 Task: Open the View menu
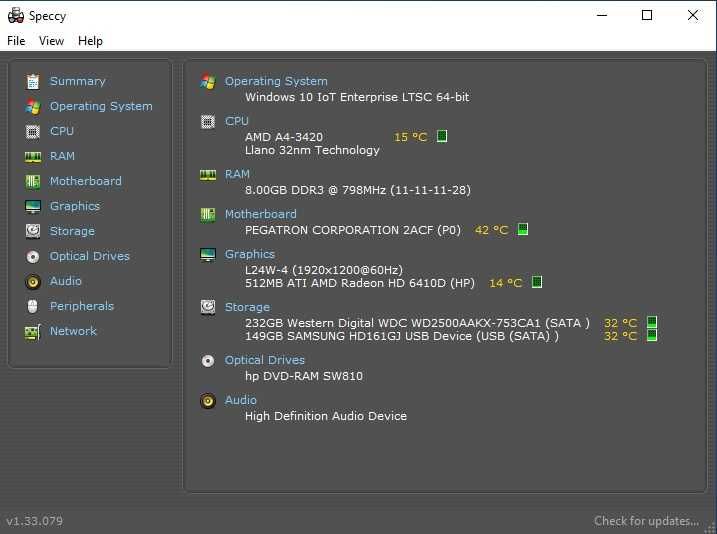51,41
